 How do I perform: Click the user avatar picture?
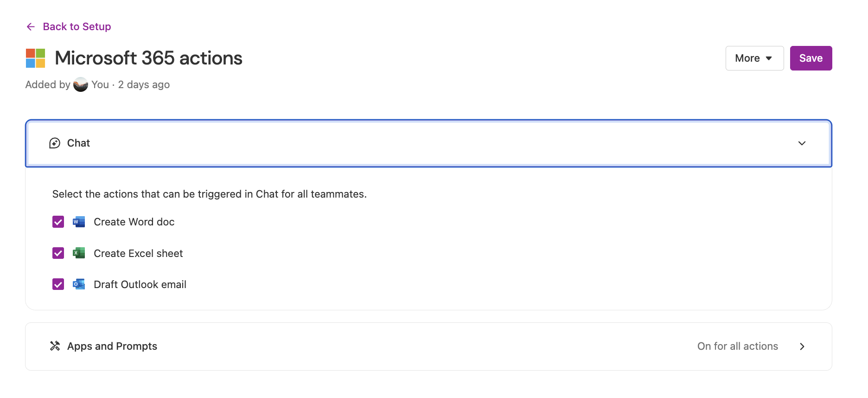(81, 84)
